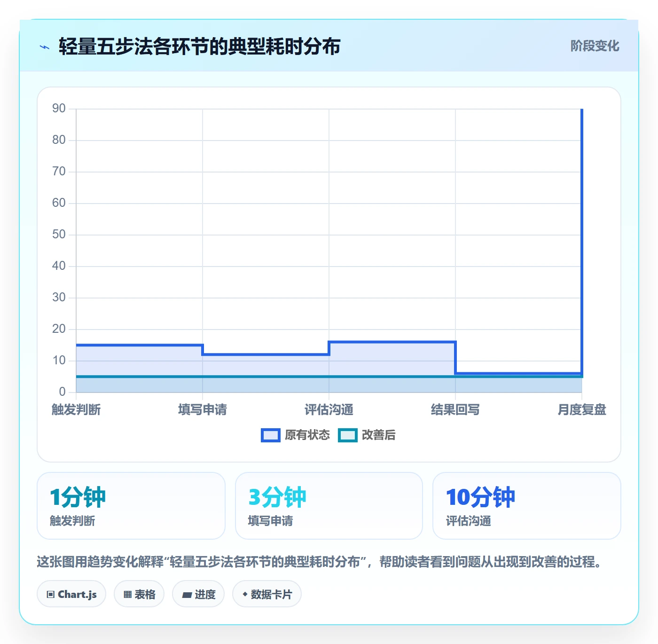Toggle the 改善后 legend swatch
This screenshot has width=658, height=644.
coord(348,435)
